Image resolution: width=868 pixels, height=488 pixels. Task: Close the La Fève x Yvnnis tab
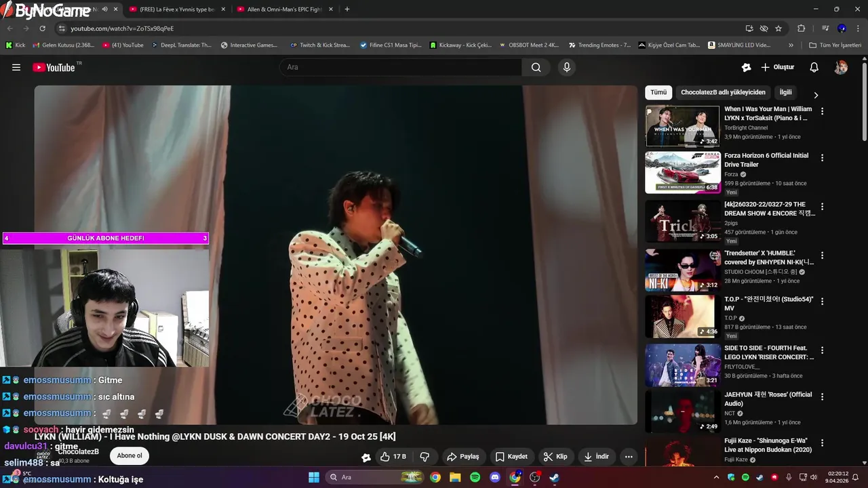[223, 9]
